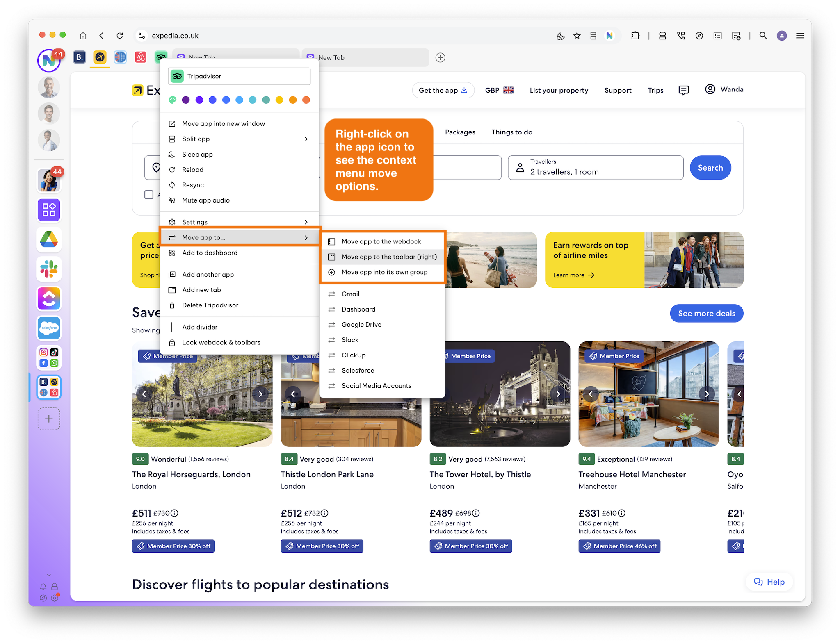Add a new tab with plus button
The height and width of the screenshot is (644, 840).
tap(441, 58)
